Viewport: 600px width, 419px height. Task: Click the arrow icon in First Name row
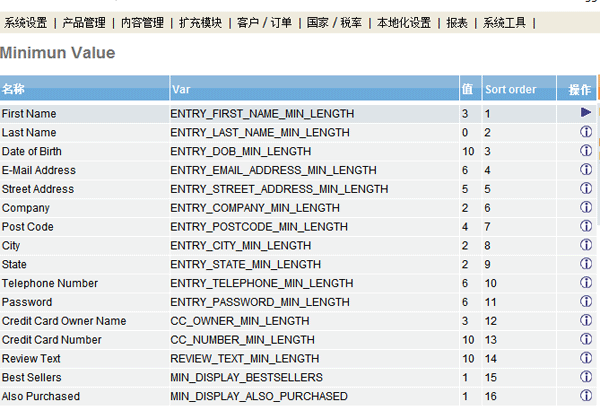(x=586, y=113)
